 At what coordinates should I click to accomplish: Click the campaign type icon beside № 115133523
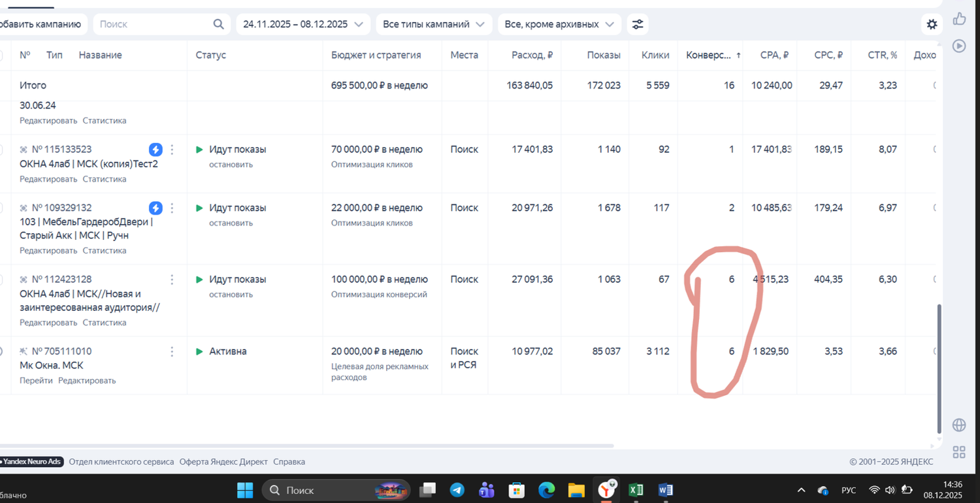click(x=24, y=150)
